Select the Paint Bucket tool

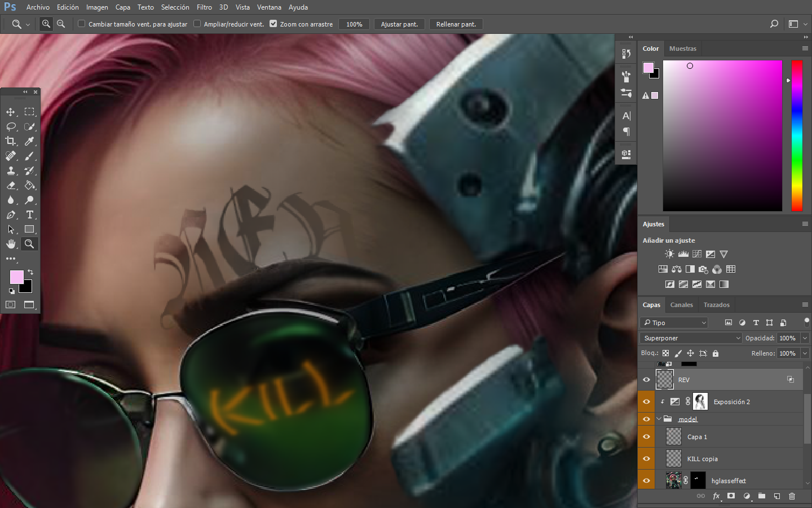29,185
